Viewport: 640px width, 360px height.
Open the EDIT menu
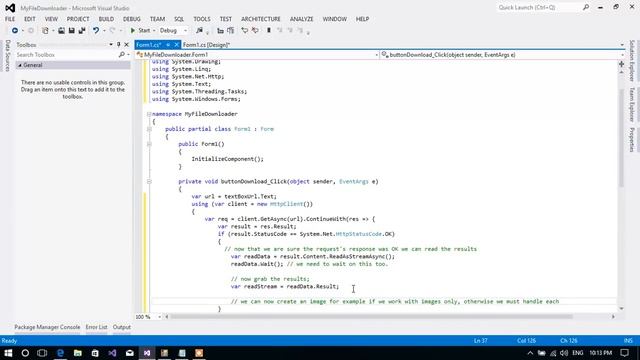30,19
